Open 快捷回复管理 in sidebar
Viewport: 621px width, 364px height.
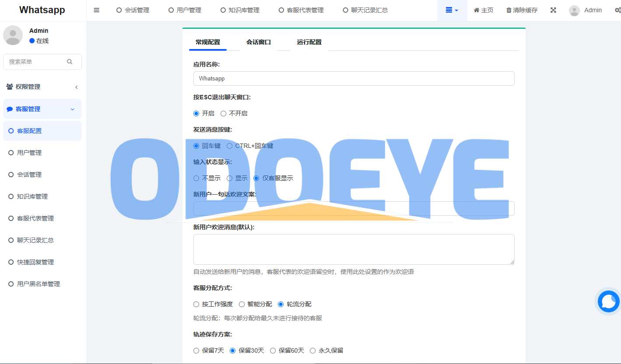[42, 262]
